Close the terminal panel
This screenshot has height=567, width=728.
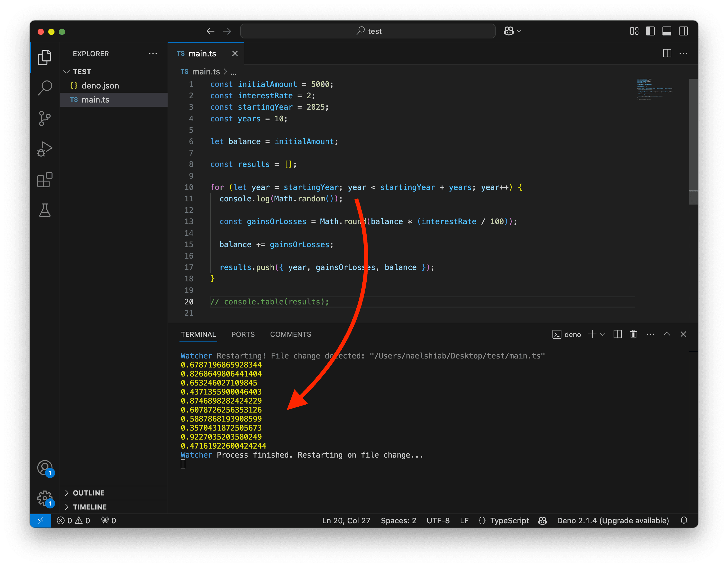point(683,334)
